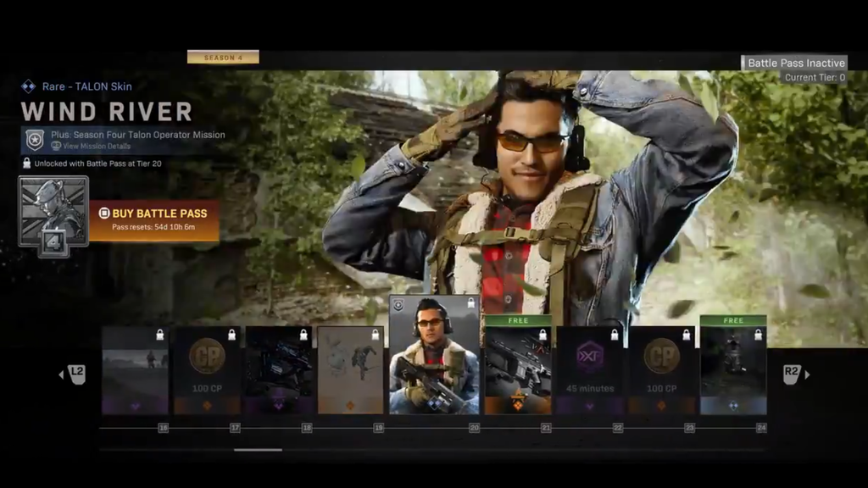Click the FREE label on tier 24 card
This screenshot has height=488, width=868.
point(733,320)
